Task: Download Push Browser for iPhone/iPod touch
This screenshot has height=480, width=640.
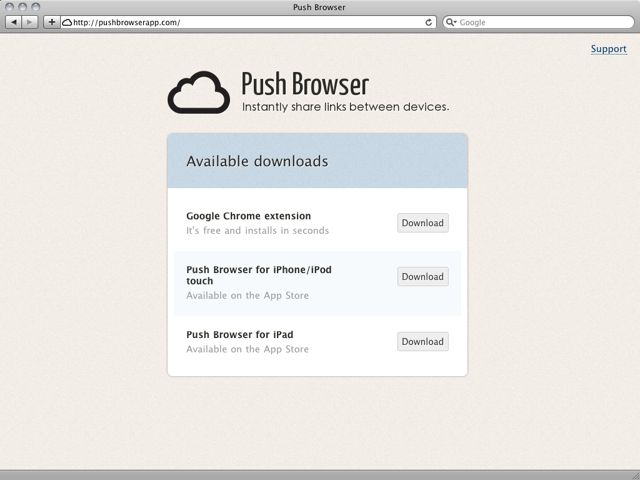Action: point(423,276)
